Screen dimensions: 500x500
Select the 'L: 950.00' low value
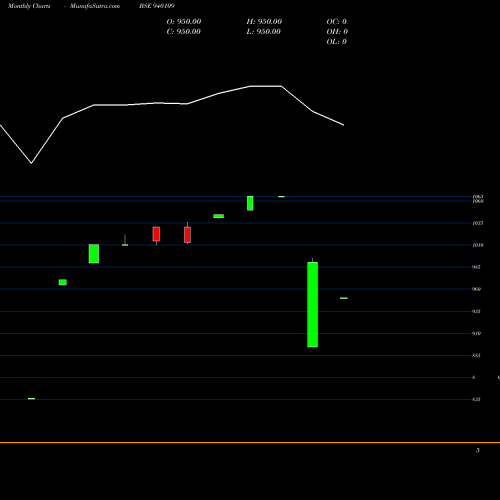(264, 32)
